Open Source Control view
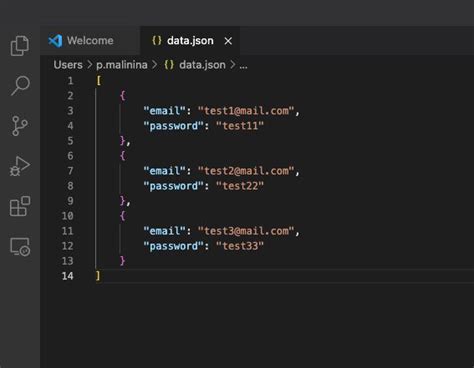The height and width of the screenshot is (368, 474). 20,126
